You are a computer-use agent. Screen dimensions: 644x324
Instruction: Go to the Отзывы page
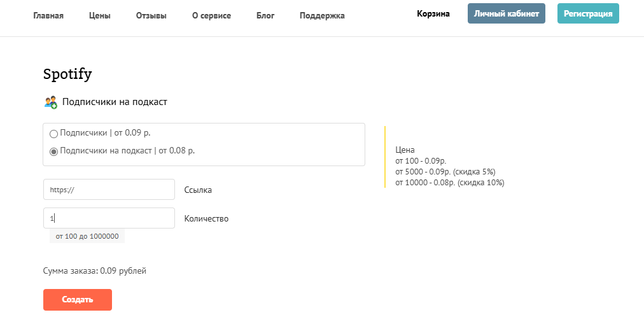[151, 16]
